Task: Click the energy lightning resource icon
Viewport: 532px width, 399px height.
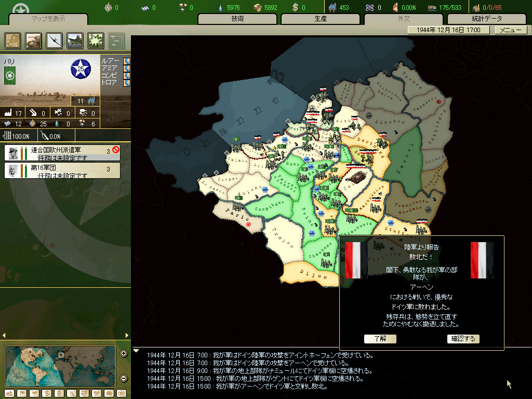Action: click(108, 7)
